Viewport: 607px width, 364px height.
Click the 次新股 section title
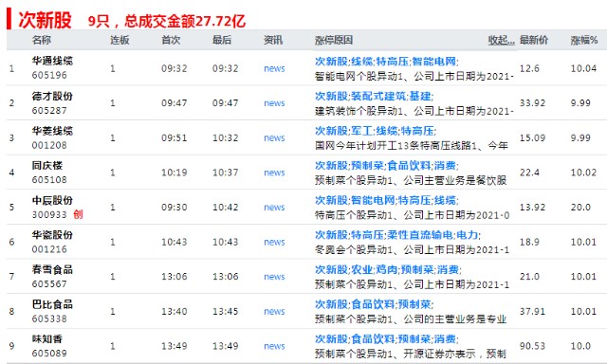click(x=45, y=20)
